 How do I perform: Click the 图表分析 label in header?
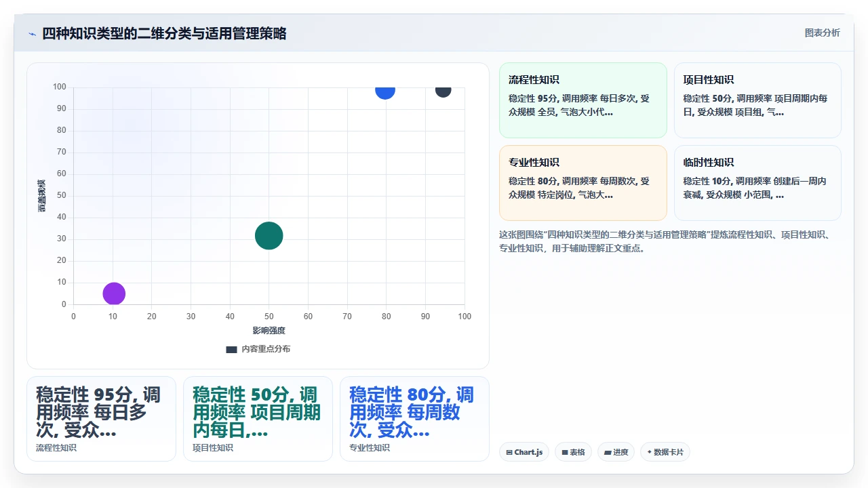pos(822,33)
